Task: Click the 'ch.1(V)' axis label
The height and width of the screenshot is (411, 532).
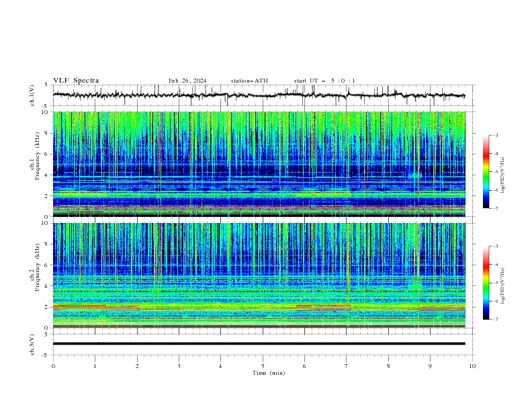Action: 32,95
